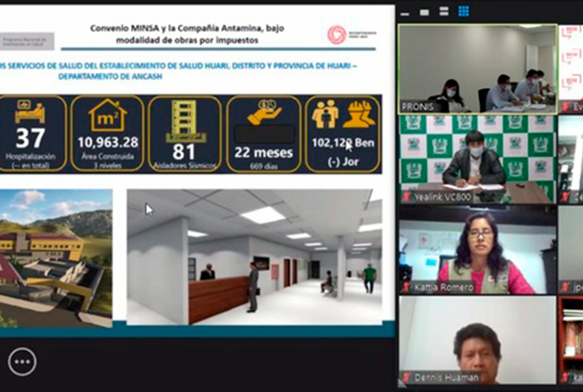Click the Programa Nacional de Inversiones logo
This screenshot has height=392, width=583.
click(27, 41)
